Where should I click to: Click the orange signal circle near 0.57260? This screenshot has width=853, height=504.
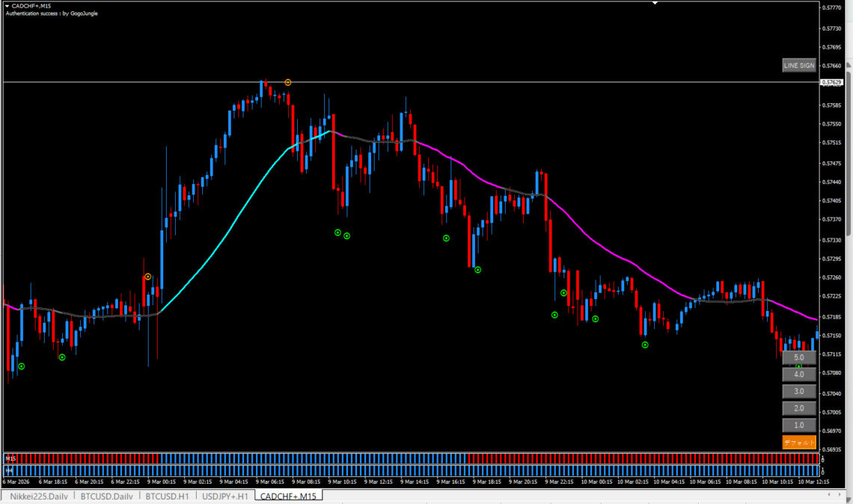[x=148, y=277]
